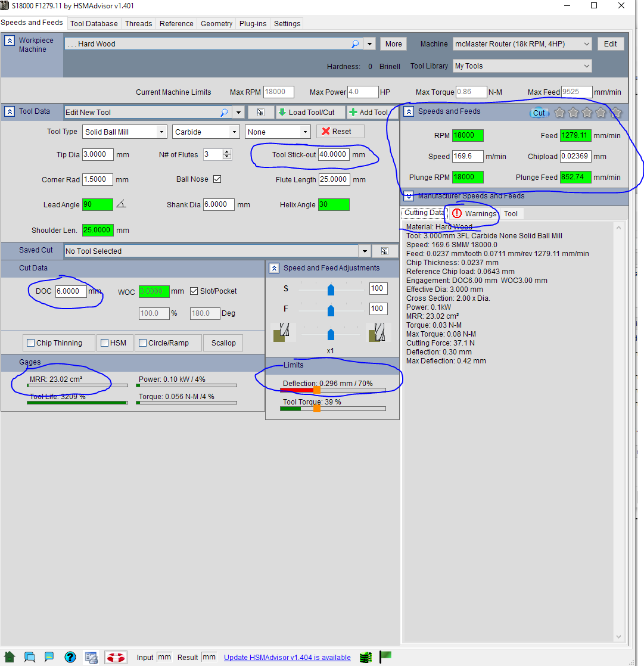Viewport: 644px width, 666px height.
Task: Open the Tool Type dropdown
Action: 161,132
